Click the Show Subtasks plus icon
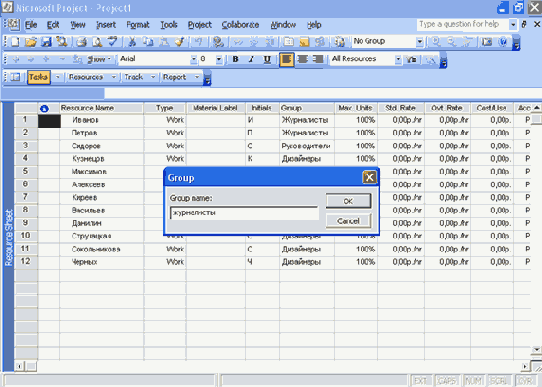Screen dimensions: 542x387 (46, 59)
